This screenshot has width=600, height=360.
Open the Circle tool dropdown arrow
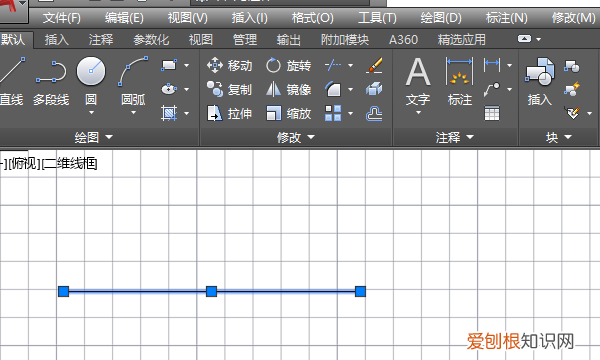pos(91,113)
